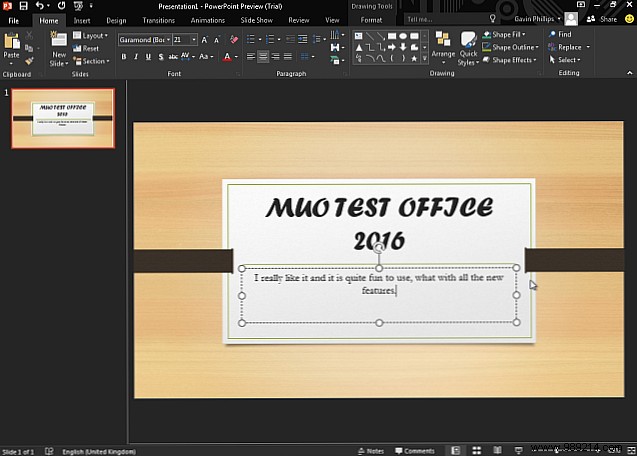
Task: Click the Save icon in quick access toolbar
Action: (x=23, y=6)
